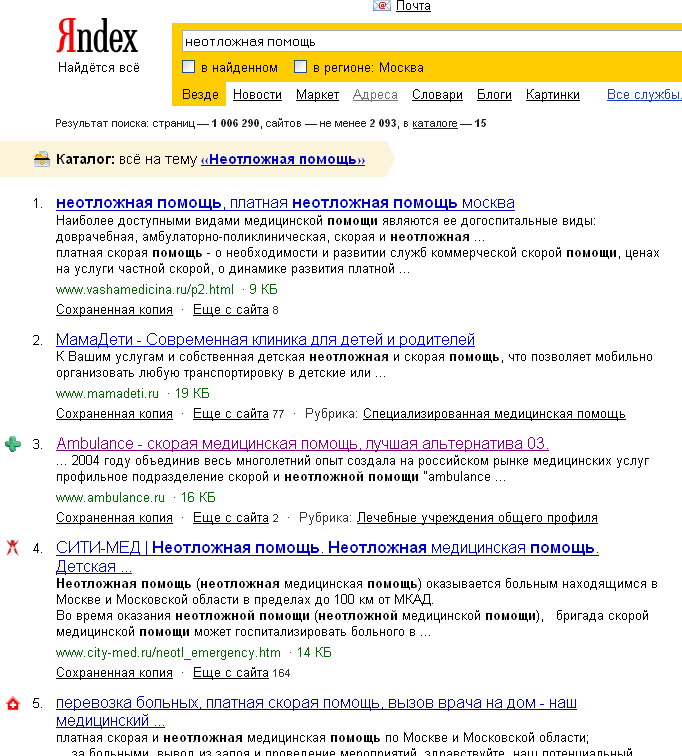Open saved copy for city-med.ru result

point(114,673)
